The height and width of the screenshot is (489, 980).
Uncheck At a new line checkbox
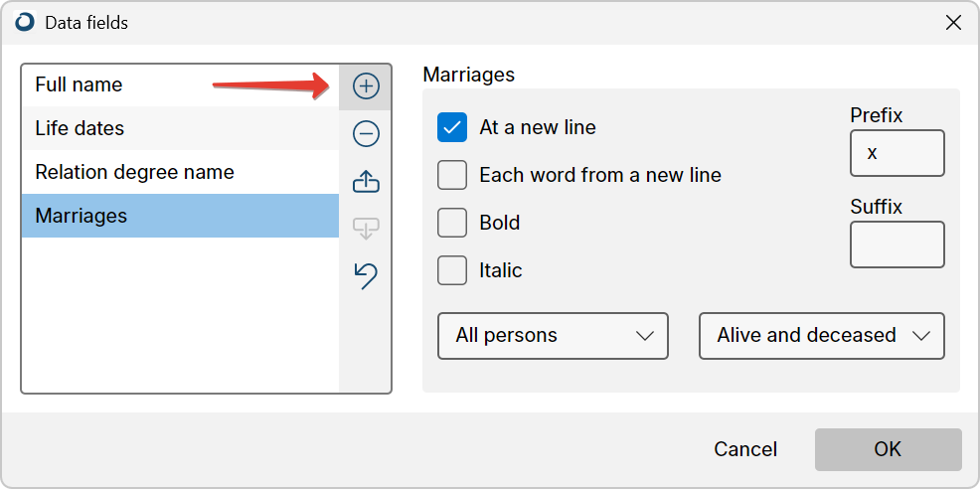(x=452, y=127)
